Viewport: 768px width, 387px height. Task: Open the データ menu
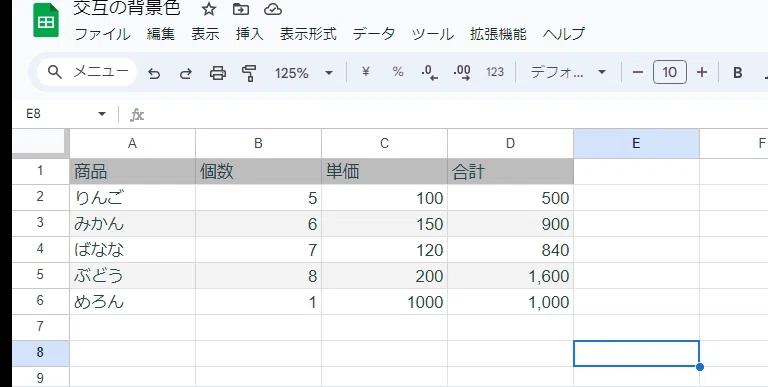(x=374, y=34)
